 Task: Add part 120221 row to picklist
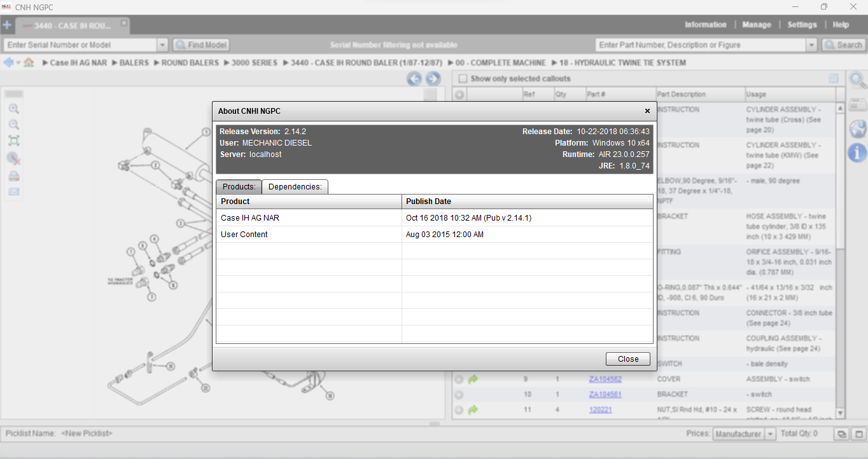pyautogui.click(x=459, y=410)
